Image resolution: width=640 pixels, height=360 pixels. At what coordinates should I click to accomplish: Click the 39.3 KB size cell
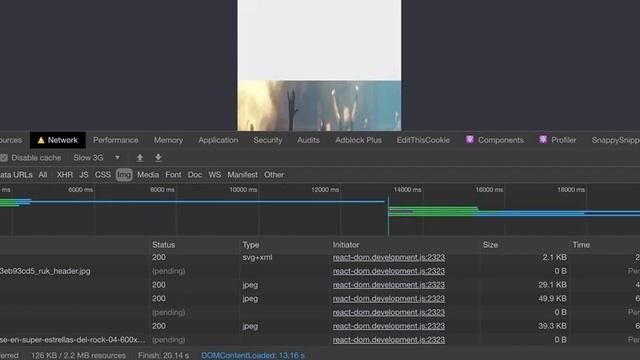552,326
